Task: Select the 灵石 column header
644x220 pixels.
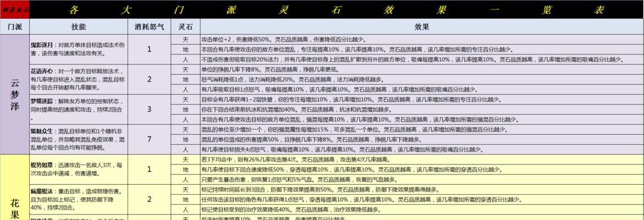Action: [185, 27]
